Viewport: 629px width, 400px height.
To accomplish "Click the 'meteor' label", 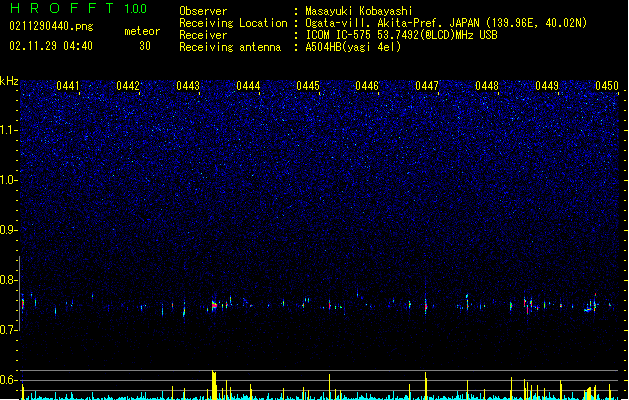I will [142, 31].
